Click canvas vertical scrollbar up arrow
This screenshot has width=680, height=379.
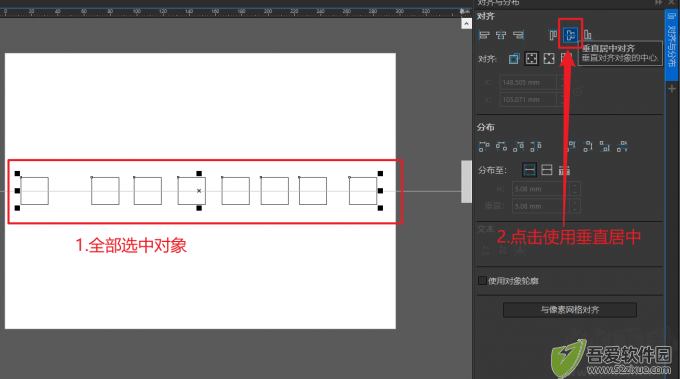tap(466, 23)
